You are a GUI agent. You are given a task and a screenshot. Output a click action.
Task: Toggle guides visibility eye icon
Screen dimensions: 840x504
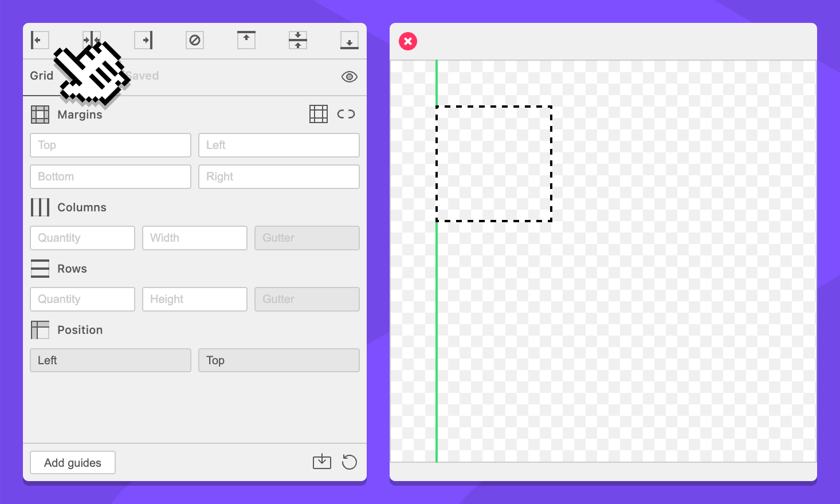point(350,77)
